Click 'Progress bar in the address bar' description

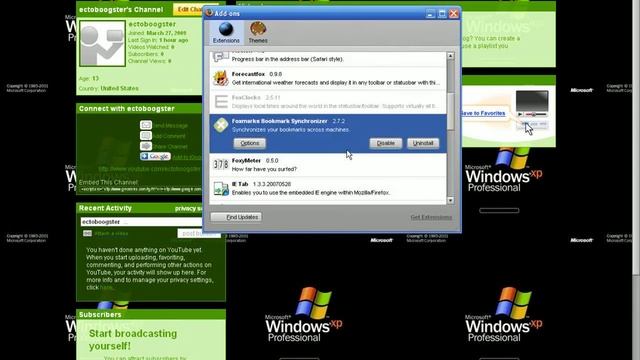(x=287, y=59)
